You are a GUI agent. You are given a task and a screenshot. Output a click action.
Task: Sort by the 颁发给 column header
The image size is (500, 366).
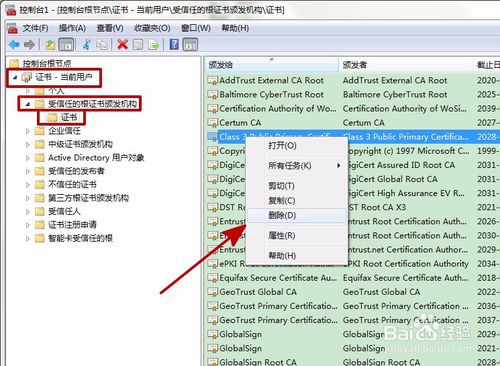272,65
